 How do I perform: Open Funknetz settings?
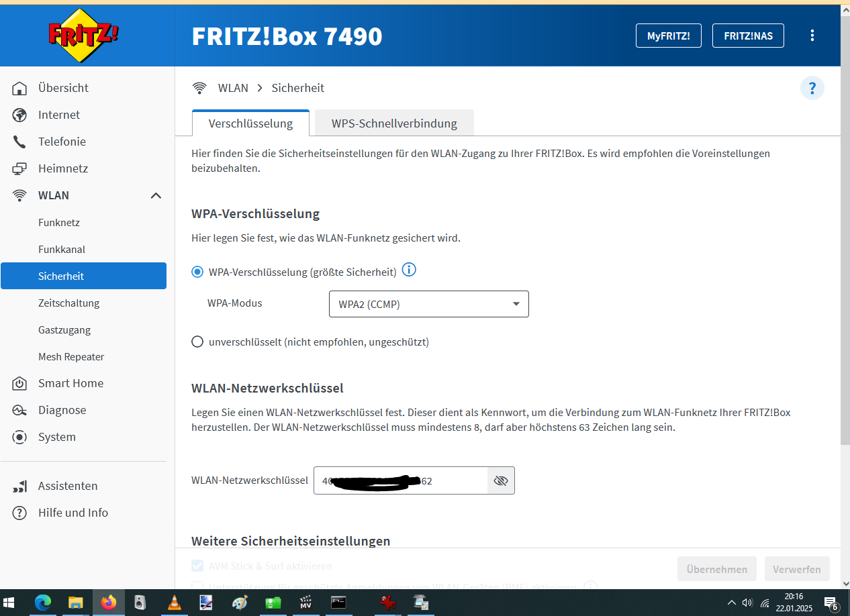59,222
